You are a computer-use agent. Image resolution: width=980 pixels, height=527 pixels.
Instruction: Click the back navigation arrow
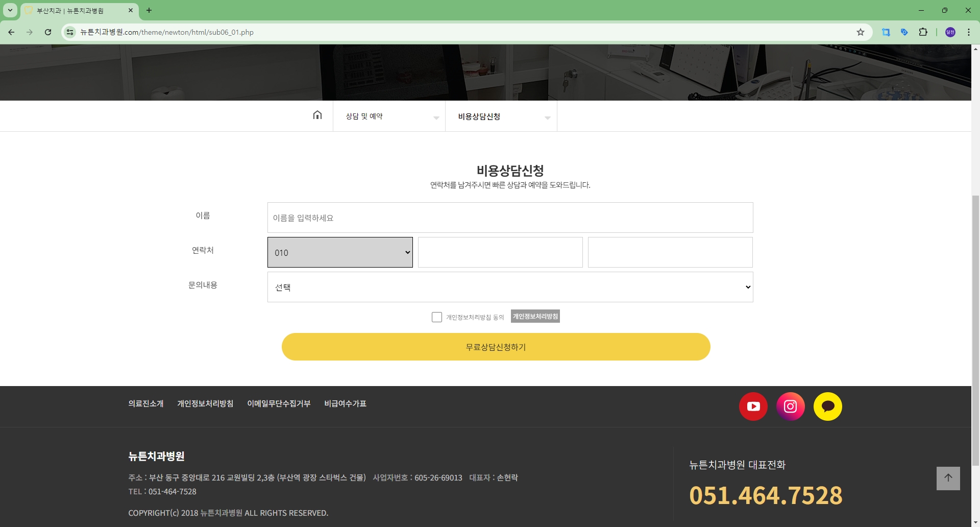click(11, 32)
